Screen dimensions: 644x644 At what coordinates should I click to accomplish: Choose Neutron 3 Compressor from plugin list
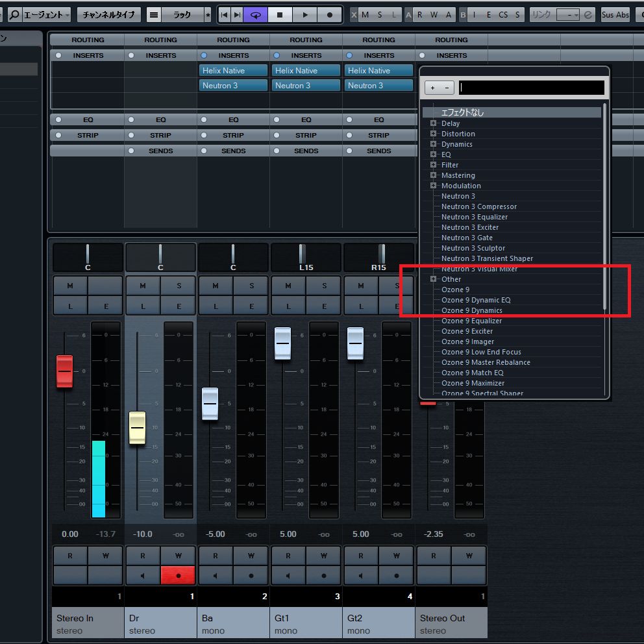479,206
